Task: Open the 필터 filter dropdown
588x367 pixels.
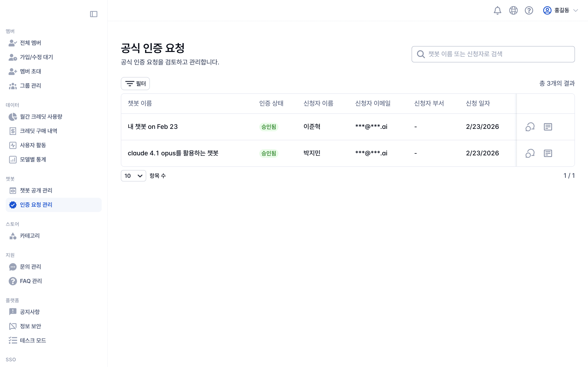Action: click(x=135, y=83)
